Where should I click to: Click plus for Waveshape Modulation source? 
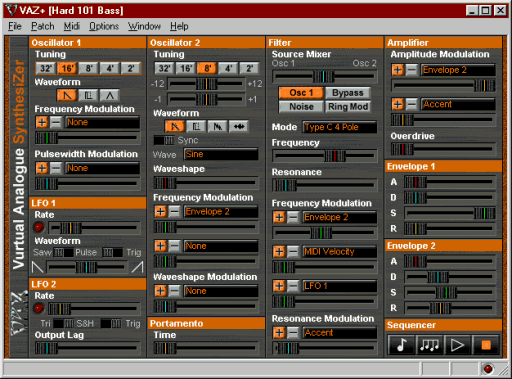(160, 291)
